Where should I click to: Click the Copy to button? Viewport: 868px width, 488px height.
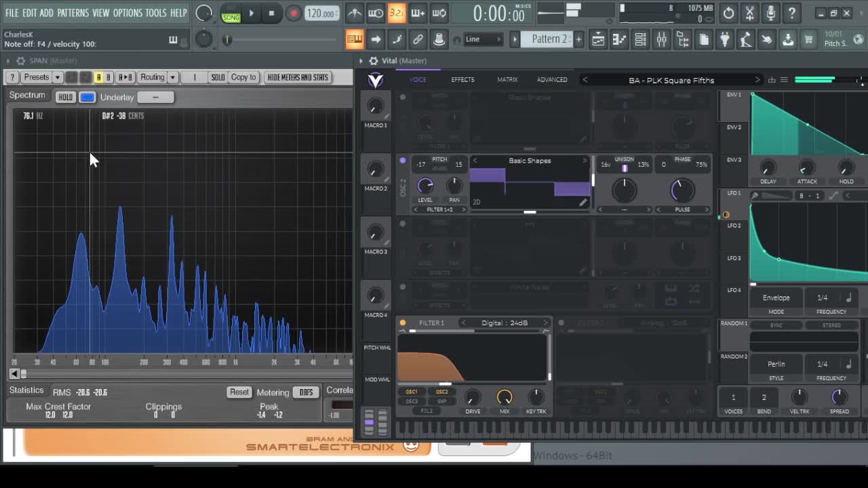243,77
